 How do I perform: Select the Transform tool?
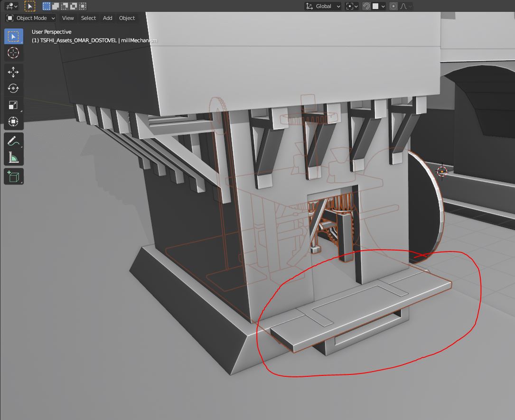[x=13, y=121]
